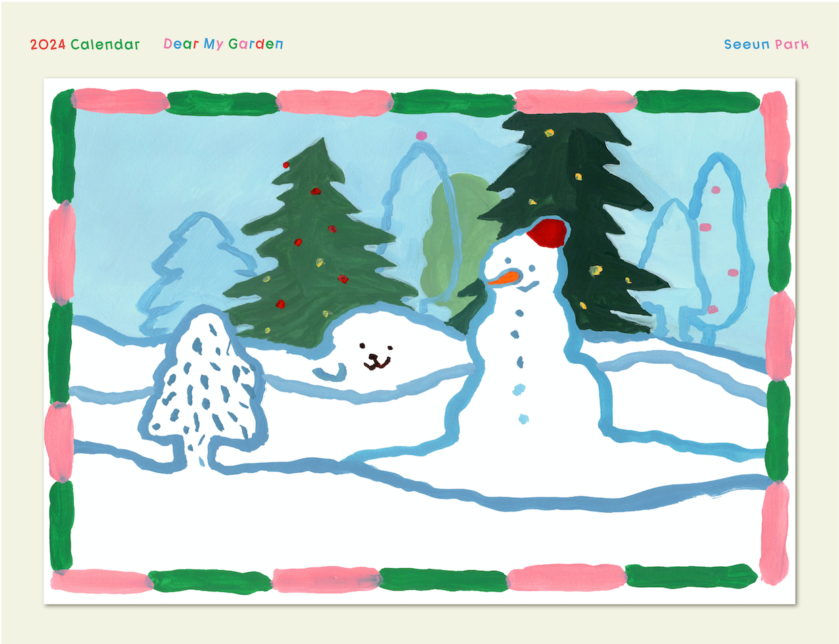Click the "Seeun Park" author name
Image resolution: width=839 pixels, height=644 pixels.
(x=766, y=45)
